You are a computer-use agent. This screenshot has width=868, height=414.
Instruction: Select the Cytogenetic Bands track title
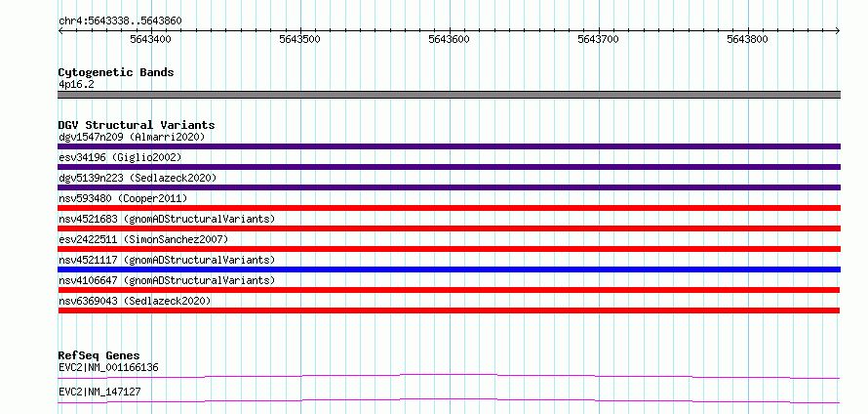coord(116,72)
